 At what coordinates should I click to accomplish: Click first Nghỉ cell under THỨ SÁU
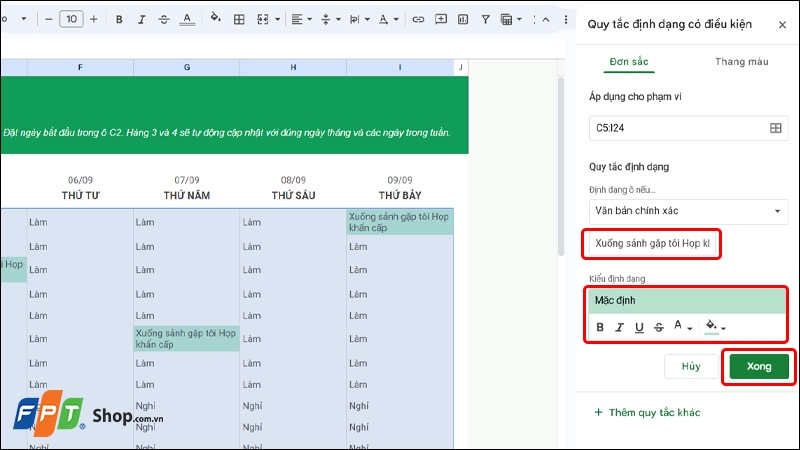click(x=252, y=406)
